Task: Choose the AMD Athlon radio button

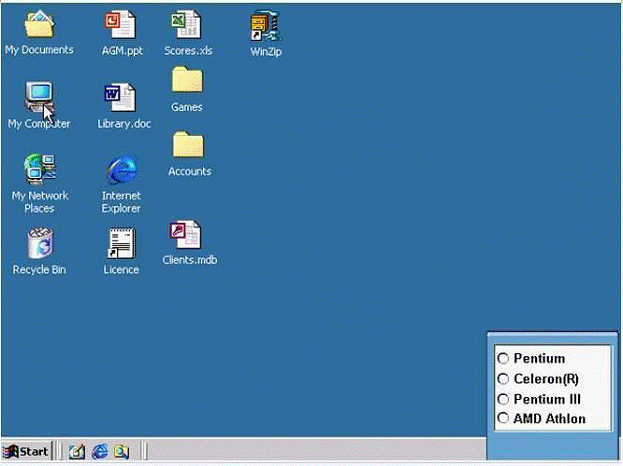Action: (x=504, y=418)
